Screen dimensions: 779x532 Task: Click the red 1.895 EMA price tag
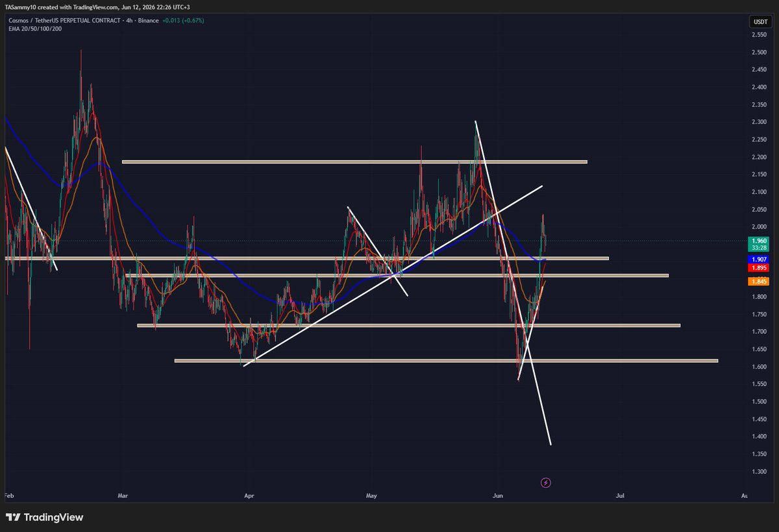point(760,268)
